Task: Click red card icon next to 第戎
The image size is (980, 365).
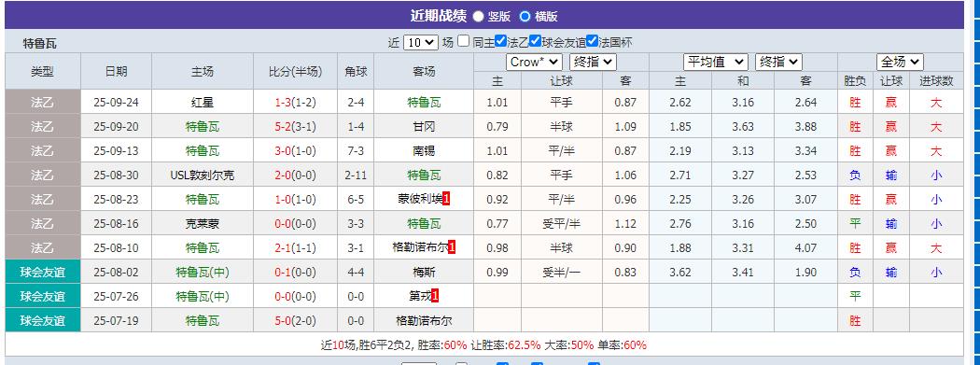Action: pyautogui.click(x=434, y=296)
